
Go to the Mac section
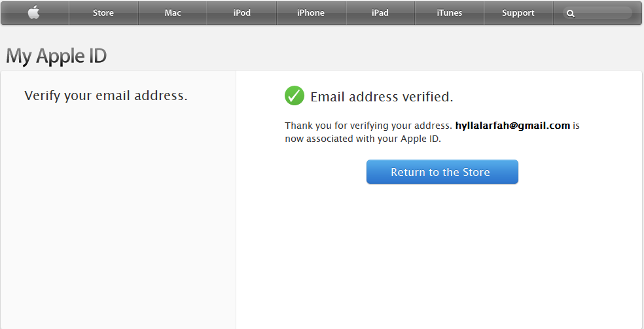click(x=173, y=12)
